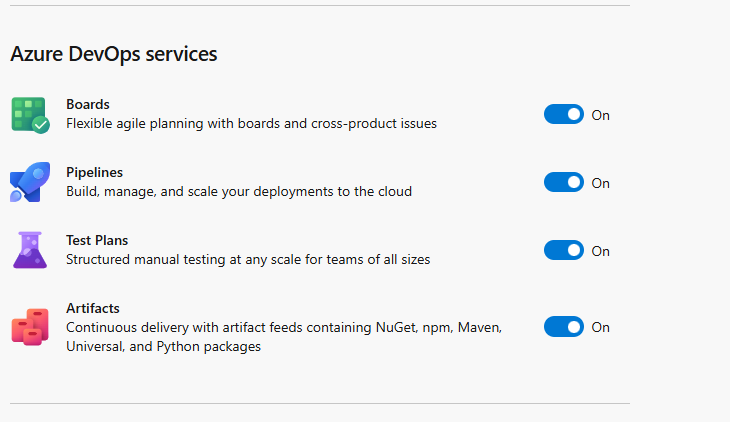730x422 pixels.
Task: Click the "On" status text for Test Plans
Action: coord(601,251)
